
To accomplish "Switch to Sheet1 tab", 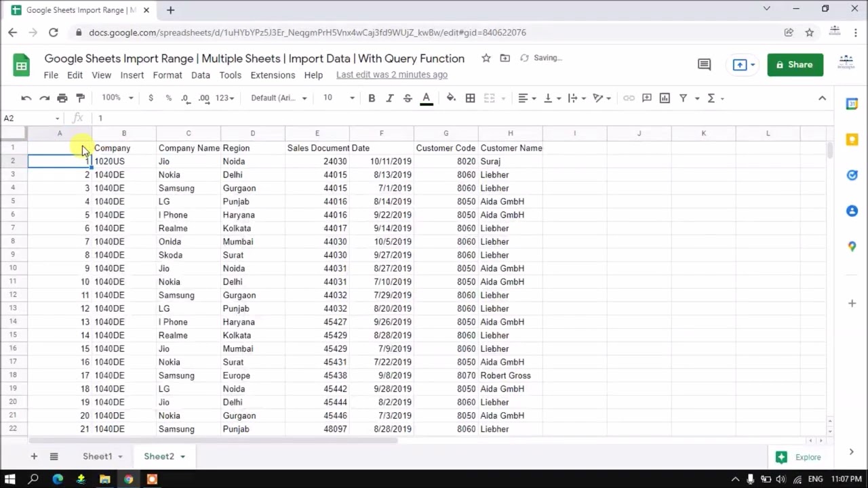I will pyautogui.click(x=97, y=456).
